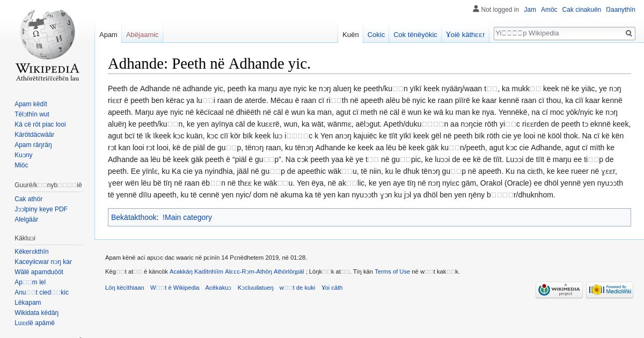Click the "Not logged in" text
The image size is (644, 338).
coord(500,10)
